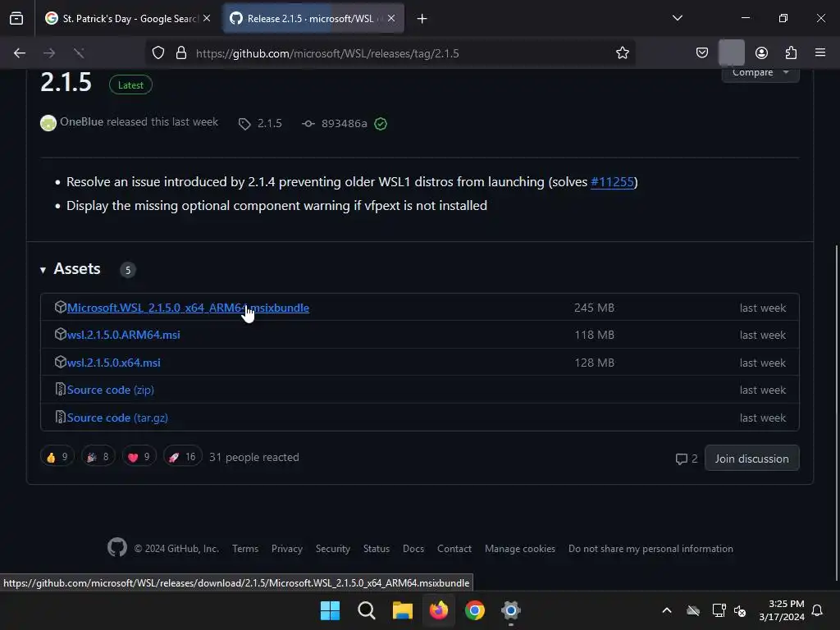Viewport: 840px width, 630px height.
Task: Download Microsoft.WSL_2.1.5.0_x64_ARM64.msixbundle
Action: click(x=188, y=308)
